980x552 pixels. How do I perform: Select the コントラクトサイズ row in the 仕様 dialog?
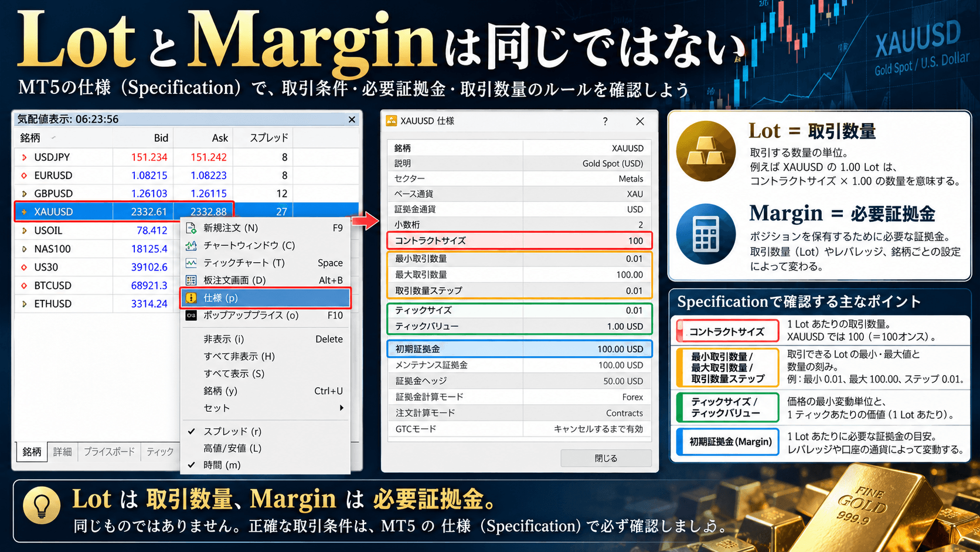pyautogui.click(x=519, y=241)
